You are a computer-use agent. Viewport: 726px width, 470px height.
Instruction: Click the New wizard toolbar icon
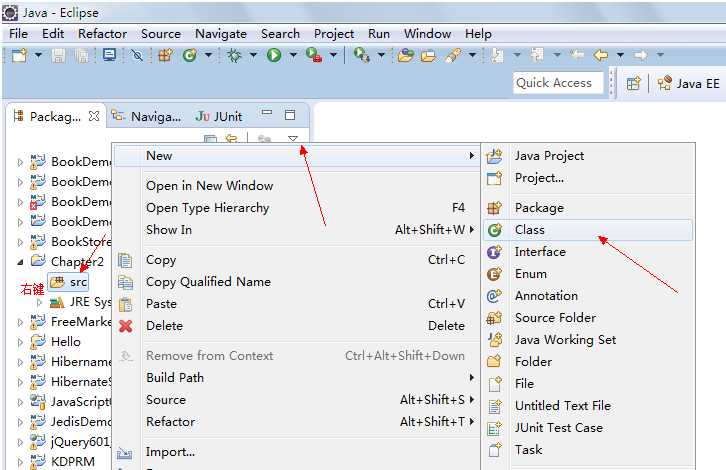click(19, 56)
